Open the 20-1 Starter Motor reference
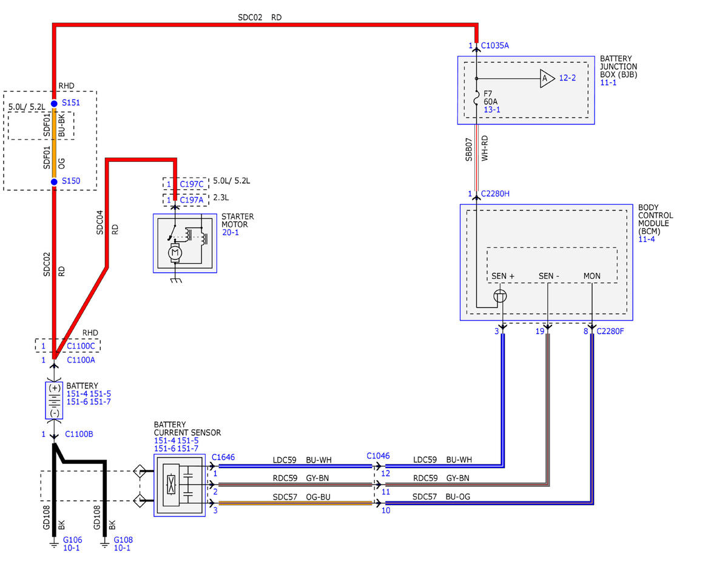728x562 pixels. [x=231, y=232]
